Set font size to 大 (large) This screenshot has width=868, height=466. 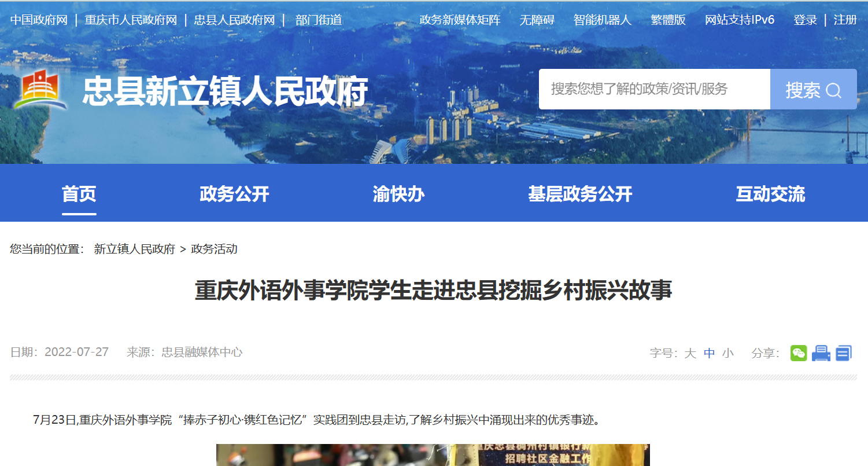(690, 353)
